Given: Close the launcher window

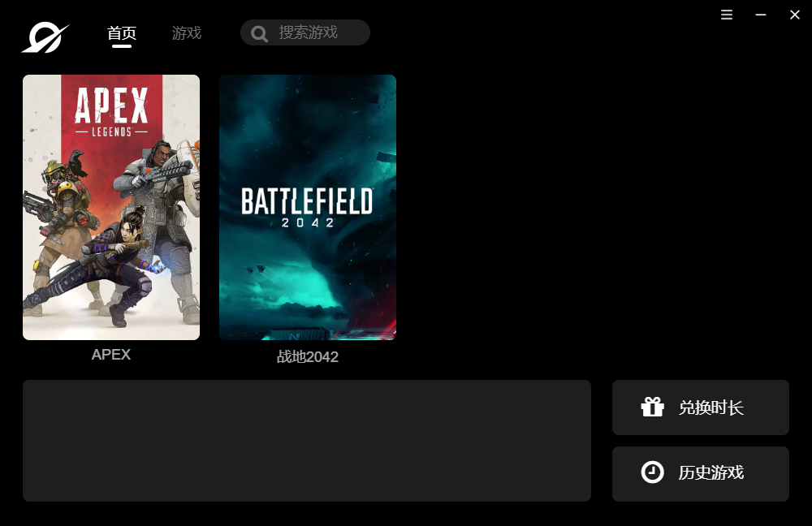Looking at the screenshot, I should coord(795,15).
